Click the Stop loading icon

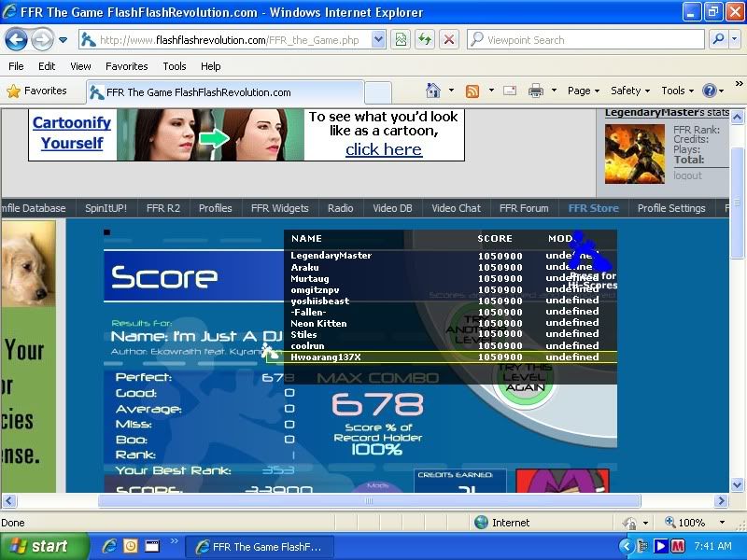pos(449,39)
